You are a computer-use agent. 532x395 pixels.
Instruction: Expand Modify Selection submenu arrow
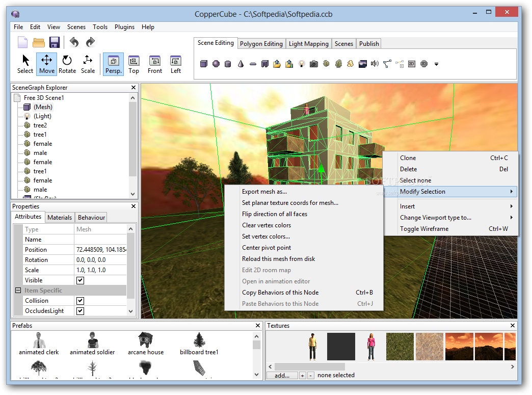(x=511, y=192)
